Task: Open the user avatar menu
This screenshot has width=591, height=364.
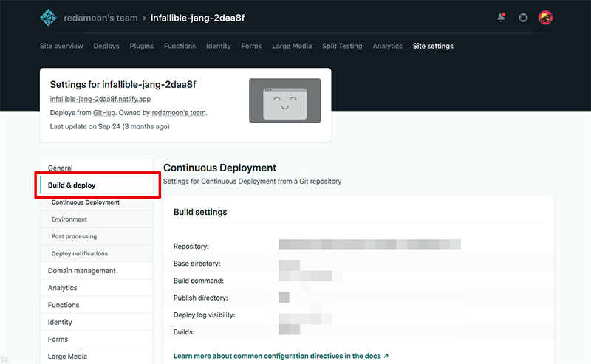Action: [545, 18]
